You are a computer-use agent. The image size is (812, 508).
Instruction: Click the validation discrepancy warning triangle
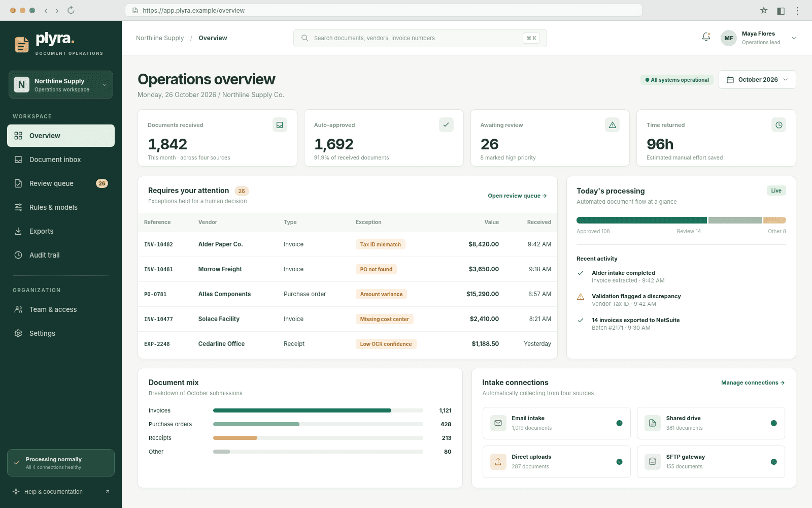581,297
